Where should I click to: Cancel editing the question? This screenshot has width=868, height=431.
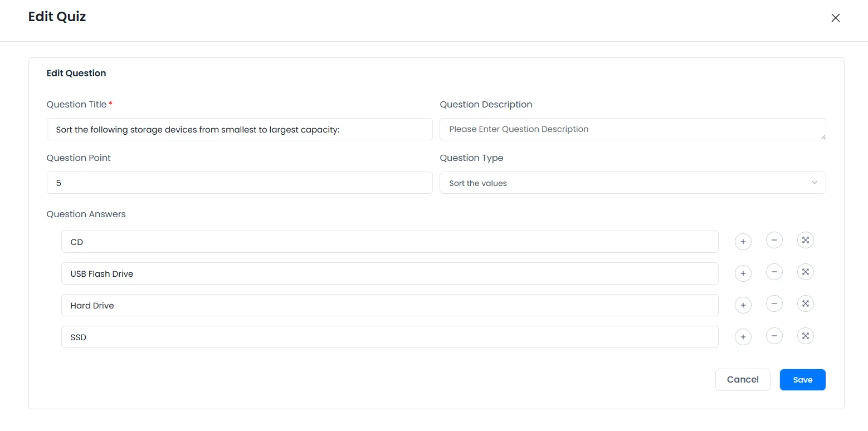pos(743,379)
